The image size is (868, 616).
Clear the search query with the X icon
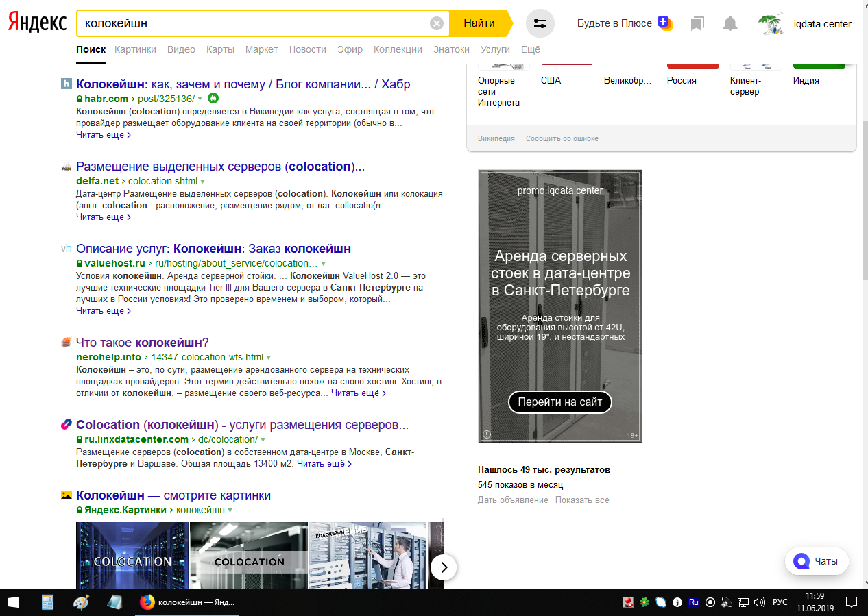click(437, 23)
